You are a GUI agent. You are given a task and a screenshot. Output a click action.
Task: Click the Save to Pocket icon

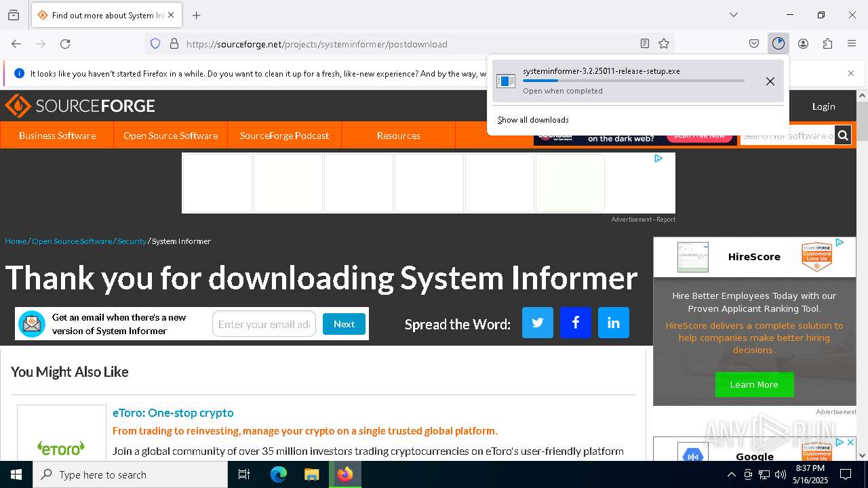point(754,43)
